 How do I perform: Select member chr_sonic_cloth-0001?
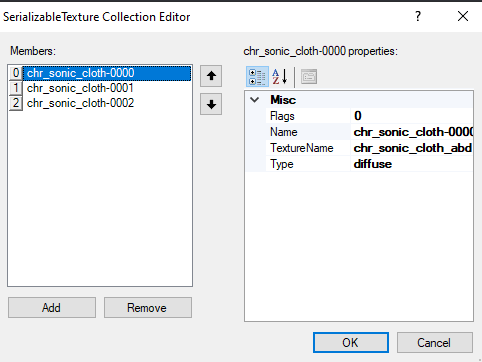point(107,88)
